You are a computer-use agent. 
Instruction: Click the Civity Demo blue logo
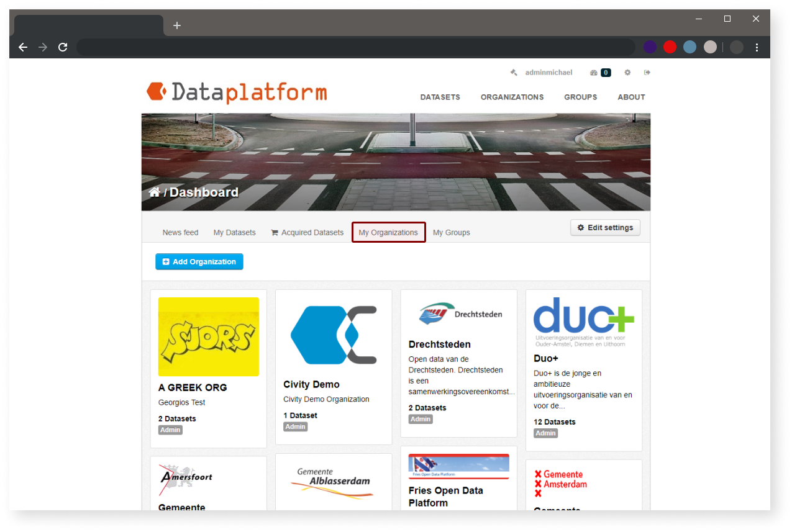tap(334, 335)
